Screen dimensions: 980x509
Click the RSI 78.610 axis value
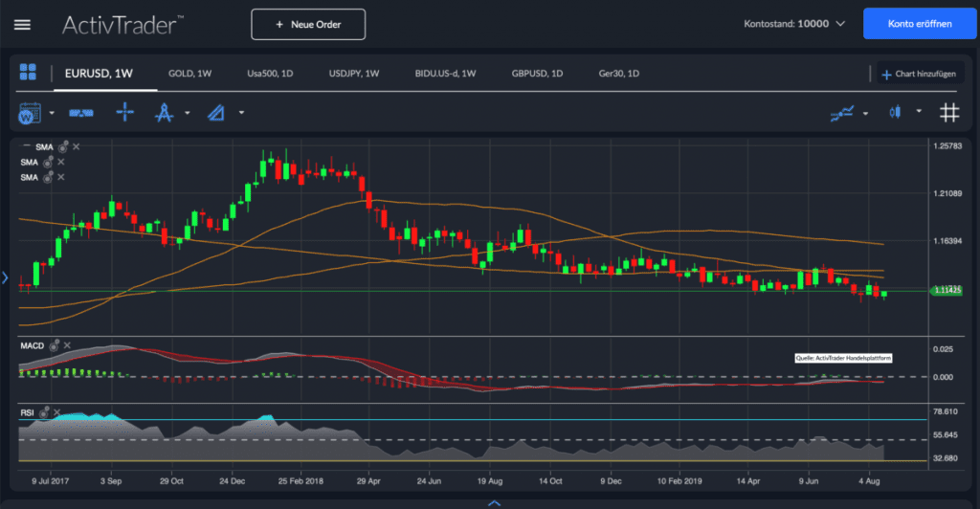945,411
